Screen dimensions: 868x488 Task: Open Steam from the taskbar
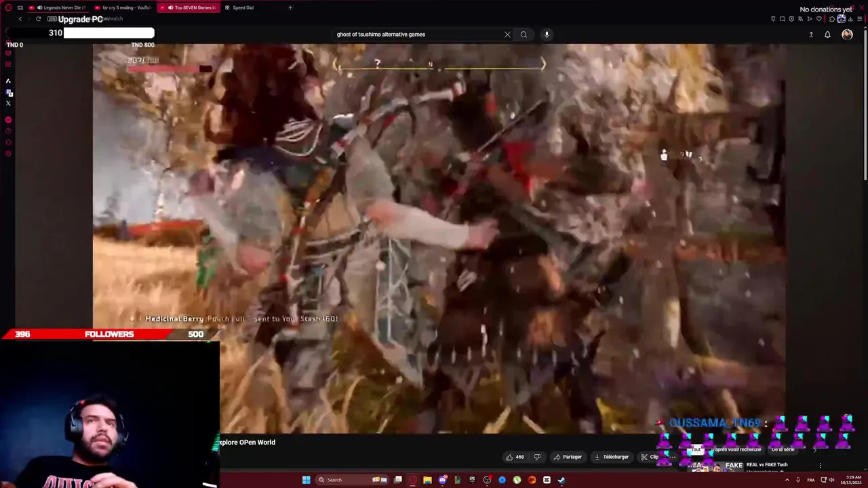561,480
